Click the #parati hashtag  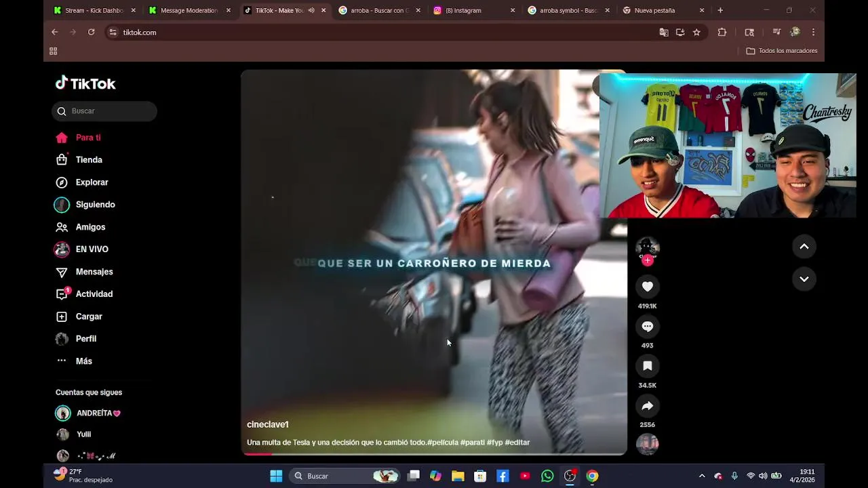pyautogui.click(x=473, y=443)
